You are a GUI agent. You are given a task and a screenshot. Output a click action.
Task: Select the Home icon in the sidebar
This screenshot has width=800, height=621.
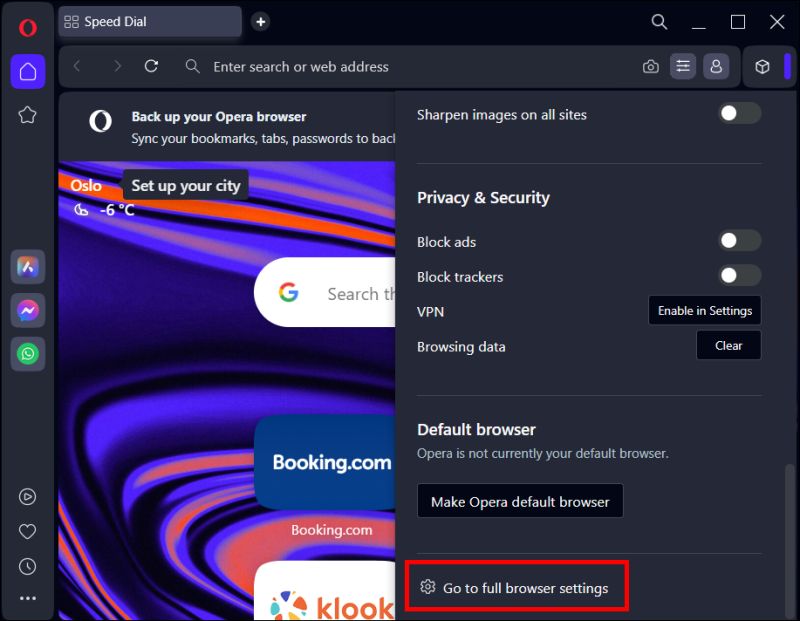pyautogui.click(x=27, y=72)
